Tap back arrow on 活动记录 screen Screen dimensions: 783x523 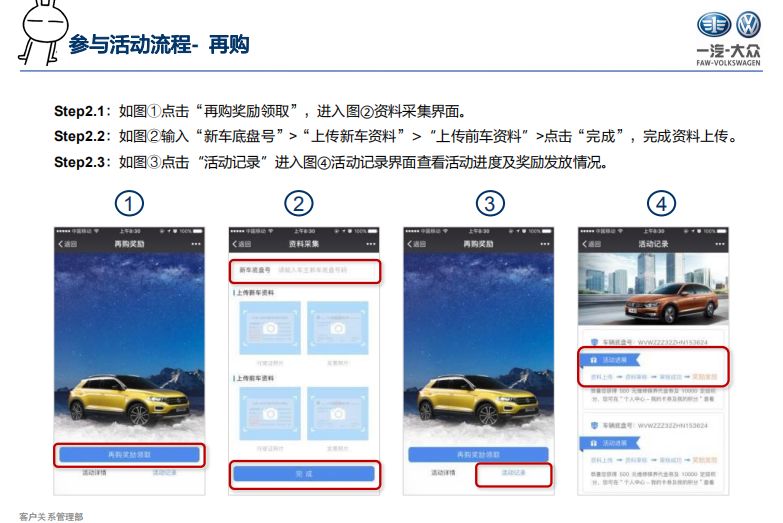pos(591,244)
